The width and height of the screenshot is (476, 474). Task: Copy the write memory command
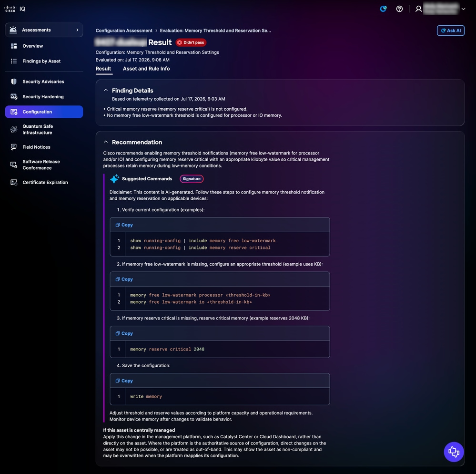[x=124, y=381]
